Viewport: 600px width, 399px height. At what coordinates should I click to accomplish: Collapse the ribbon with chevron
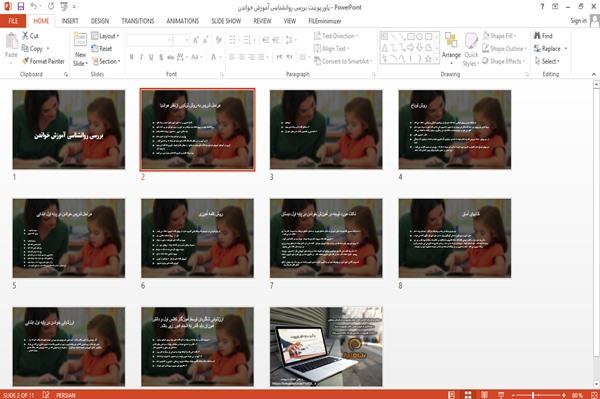594,74
